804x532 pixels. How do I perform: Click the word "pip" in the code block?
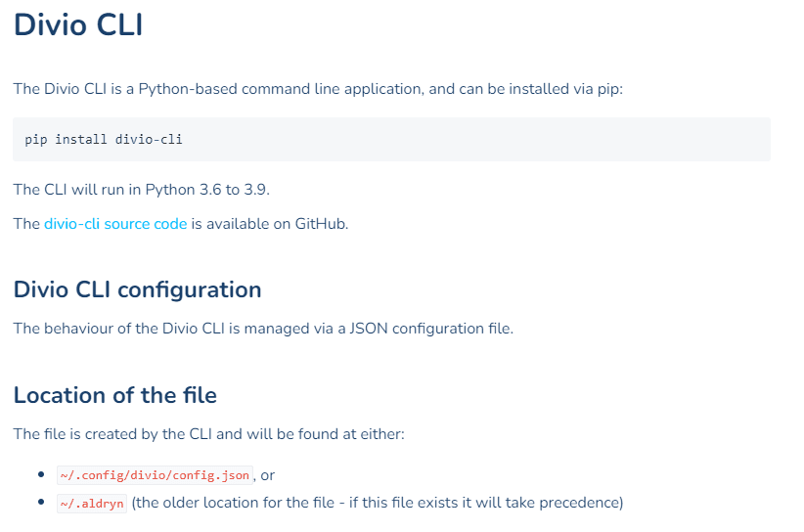pyautogui.click(x=36, y=140)
